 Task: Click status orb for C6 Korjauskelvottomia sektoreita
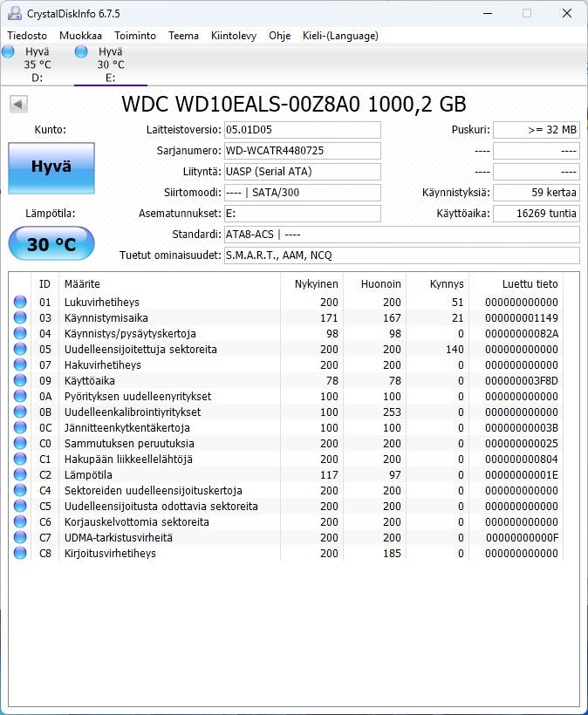[x=20, y=521]
